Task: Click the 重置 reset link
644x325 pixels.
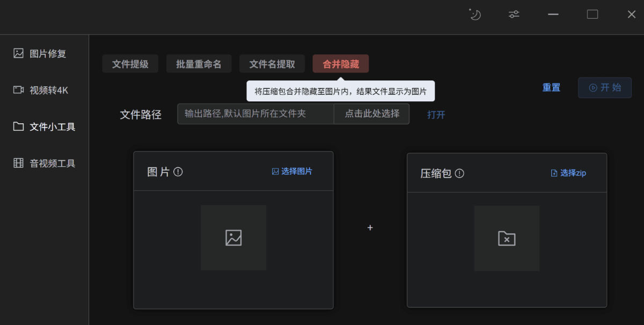Action: click(x=551, y=88)
